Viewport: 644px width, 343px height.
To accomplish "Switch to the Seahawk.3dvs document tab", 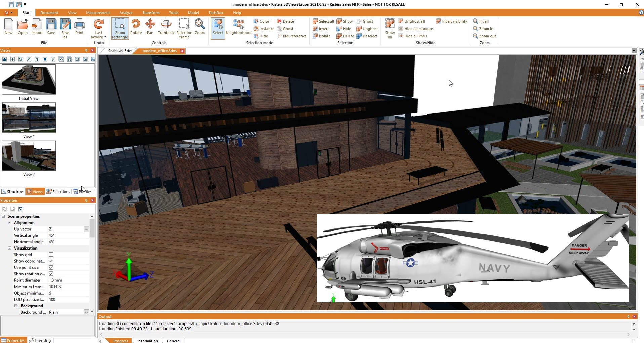I will [120, 51].
